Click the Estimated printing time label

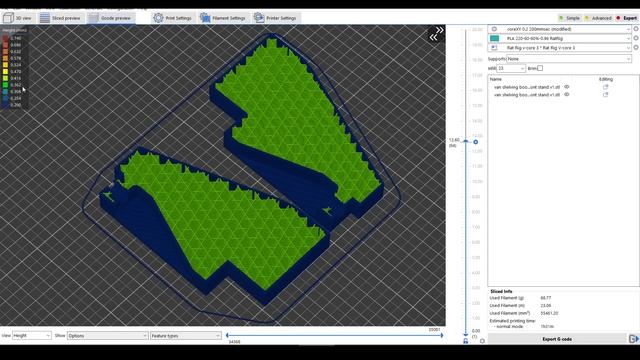[x=512, y=321]
